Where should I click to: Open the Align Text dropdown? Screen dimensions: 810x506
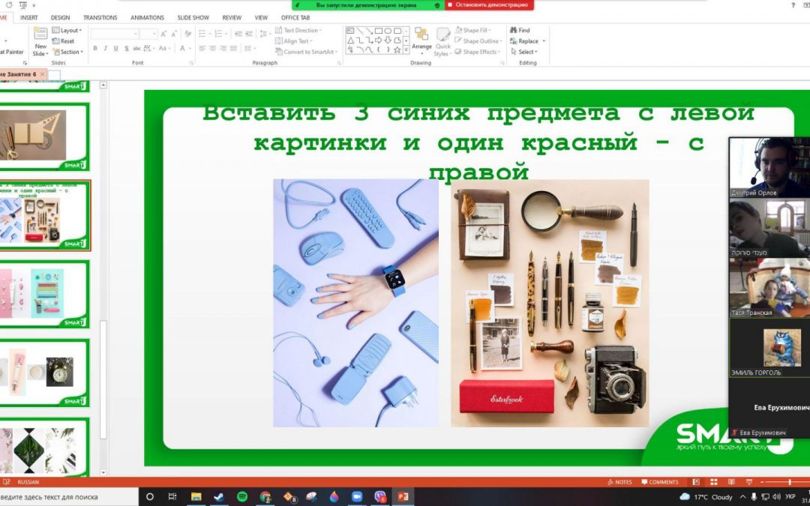294,41
